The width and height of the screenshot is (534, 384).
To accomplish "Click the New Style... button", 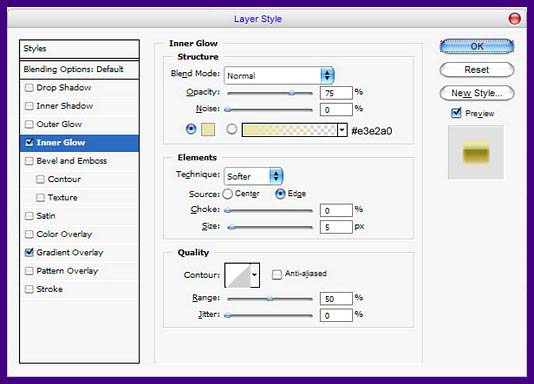I will pyautogui.click(x=477, y=93).
